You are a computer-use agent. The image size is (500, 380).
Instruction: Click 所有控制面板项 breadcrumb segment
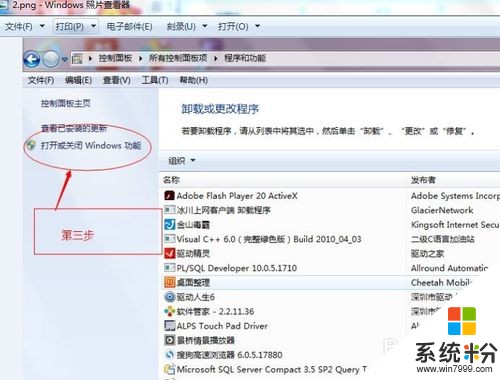178,58
